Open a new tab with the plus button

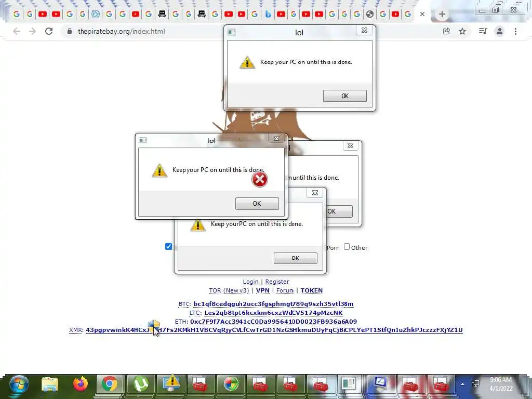[442, 14]
